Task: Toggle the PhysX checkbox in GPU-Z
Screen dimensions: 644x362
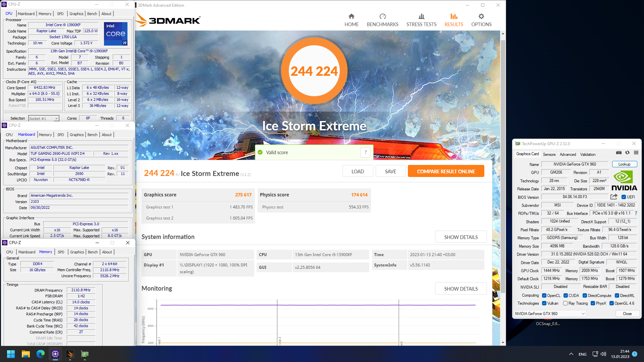Action: coord(593,303)
